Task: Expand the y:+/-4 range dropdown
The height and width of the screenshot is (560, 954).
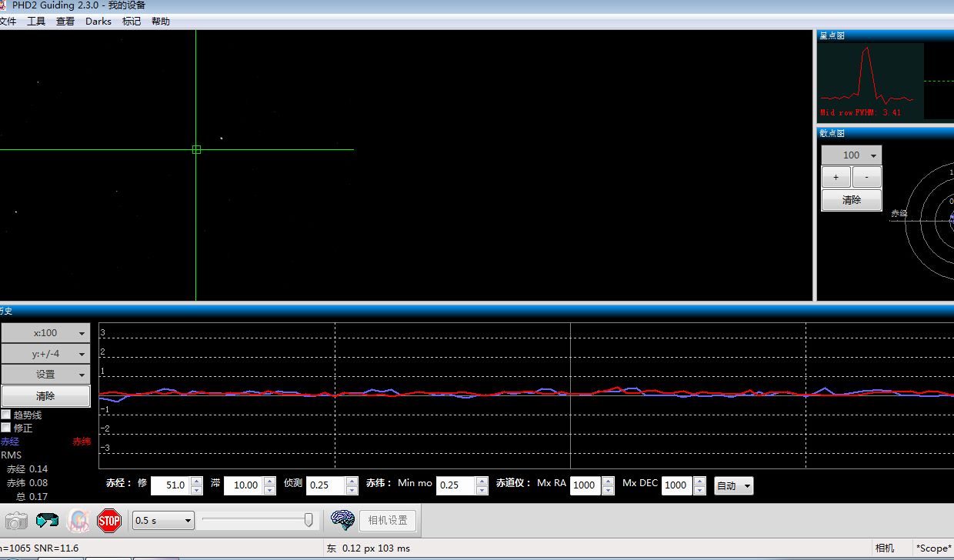Action: 45,354
